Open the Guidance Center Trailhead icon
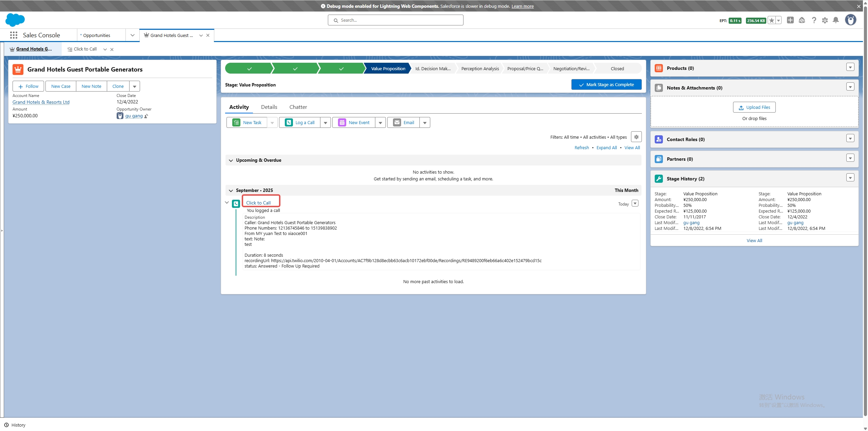 pyautogui.click(x=802, y=20)
